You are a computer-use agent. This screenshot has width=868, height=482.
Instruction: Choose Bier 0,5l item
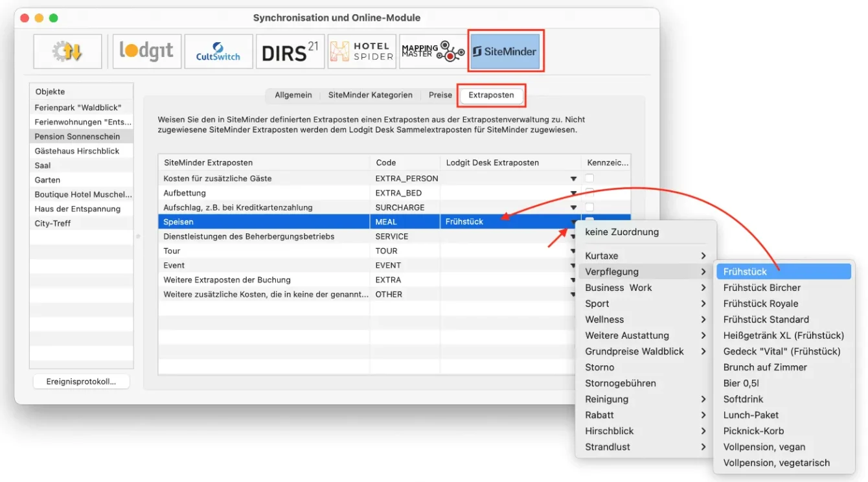pos(784,384)
